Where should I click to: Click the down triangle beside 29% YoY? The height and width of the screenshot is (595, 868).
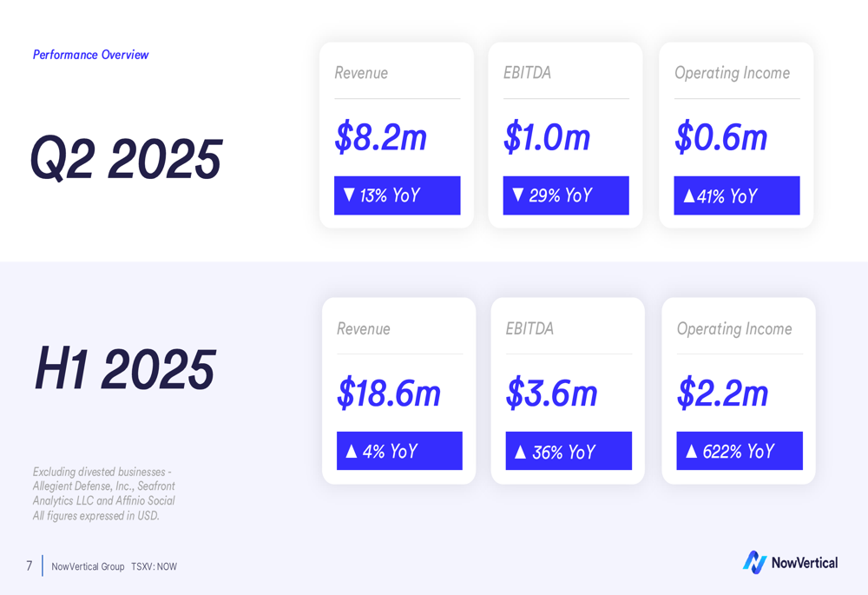point(518,195)
